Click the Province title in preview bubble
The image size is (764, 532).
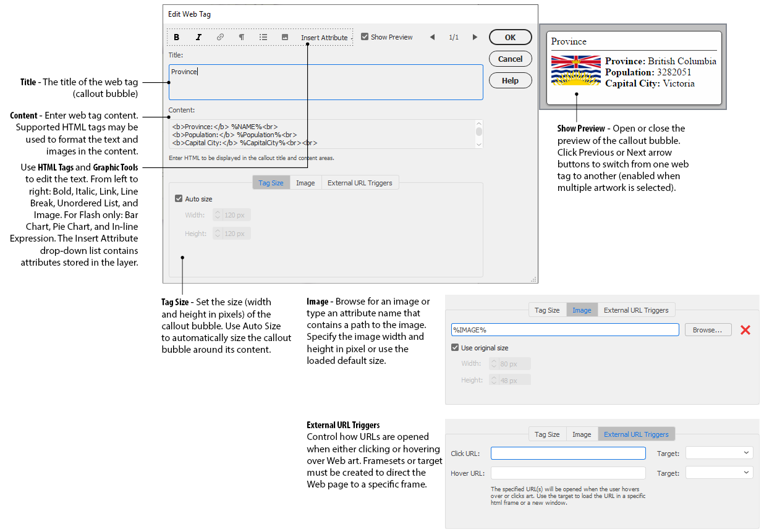click(569, 41)
